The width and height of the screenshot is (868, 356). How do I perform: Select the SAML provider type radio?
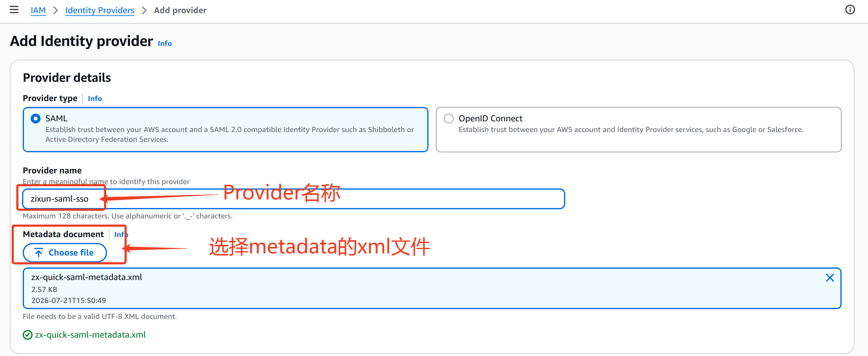[x=35, y=119]
